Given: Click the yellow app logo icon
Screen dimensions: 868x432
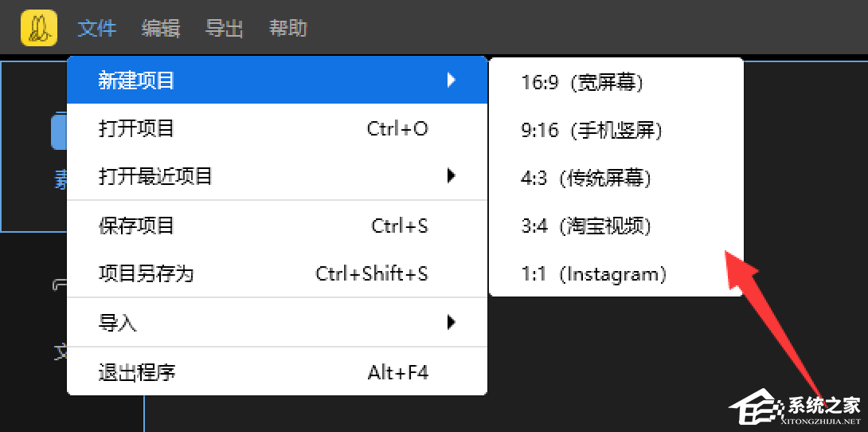Looking at the screenshot, I should click(x=39, y=28).
